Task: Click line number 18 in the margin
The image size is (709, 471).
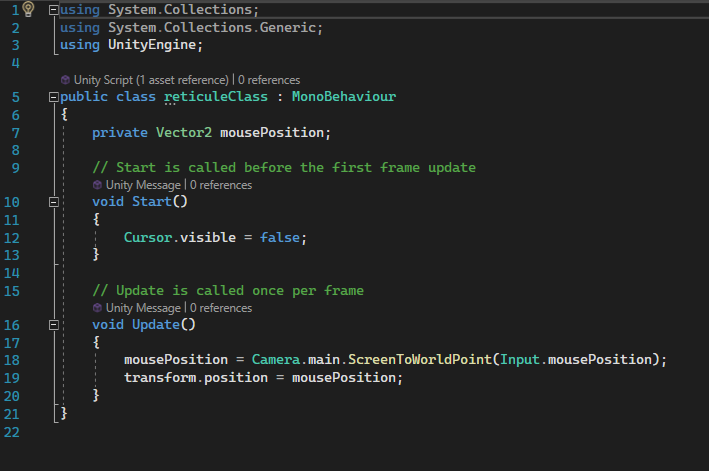Action: [12, 360]
